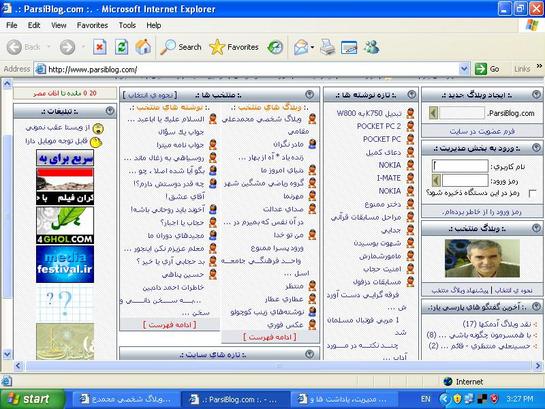Click the History clock icon
545x409 pixels.
[x=275, y=47]
